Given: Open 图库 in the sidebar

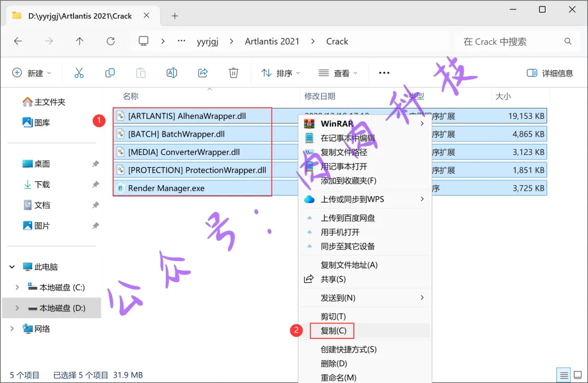Looking at the screenshot, I should (36, 123).
